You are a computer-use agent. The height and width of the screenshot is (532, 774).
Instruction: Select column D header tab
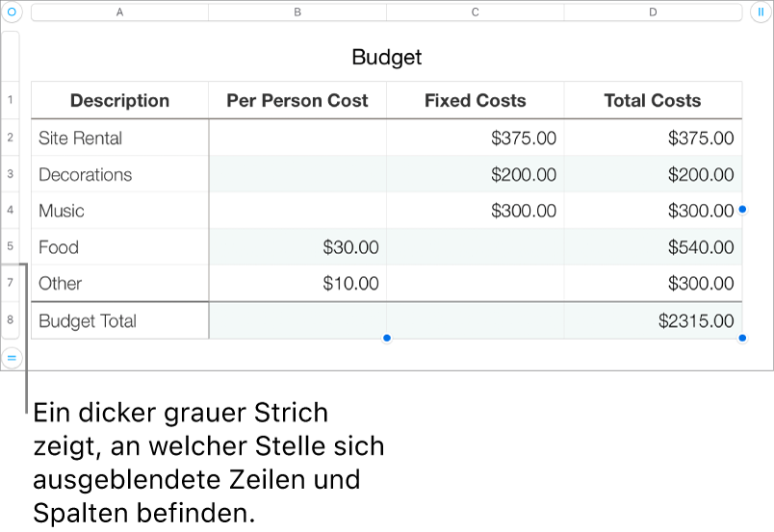click(x=653, y=13)
